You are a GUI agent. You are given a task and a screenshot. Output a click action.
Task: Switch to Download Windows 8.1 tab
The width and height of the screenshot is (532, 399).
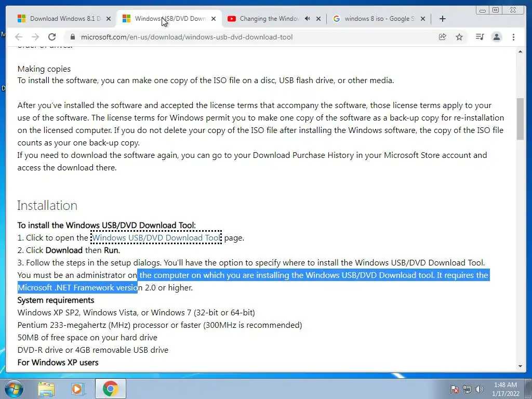(64, 19)
